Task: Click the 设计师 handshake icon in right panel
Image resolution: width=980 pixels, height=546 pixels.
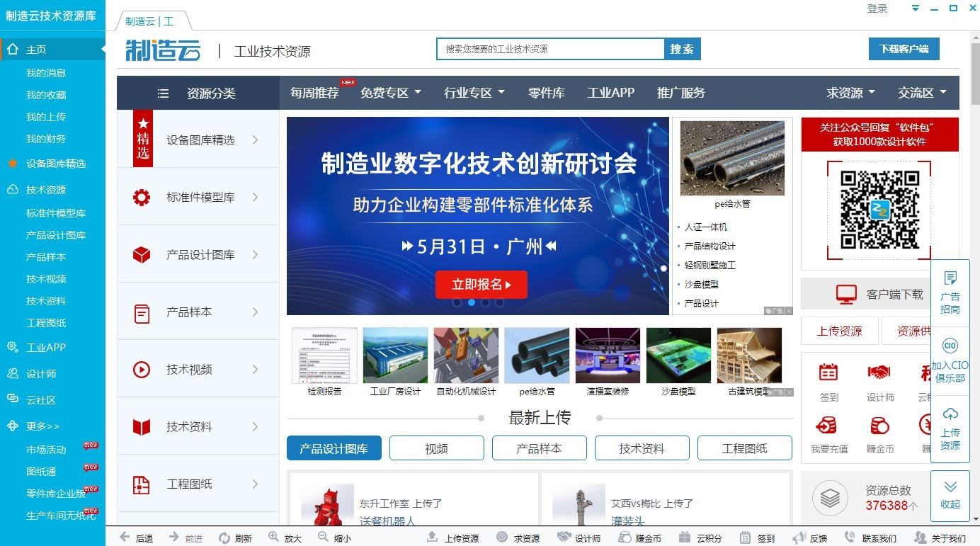Action: (879, 372)
